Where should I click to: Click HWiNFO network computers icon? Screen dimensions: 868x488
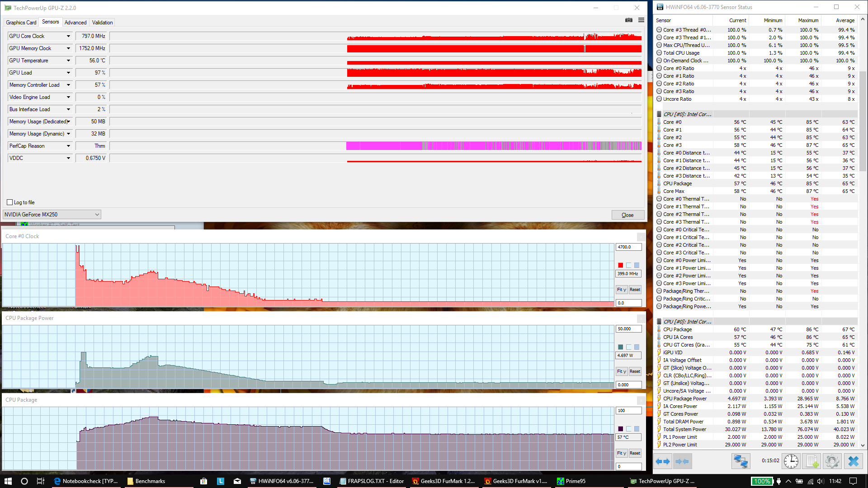741,461
